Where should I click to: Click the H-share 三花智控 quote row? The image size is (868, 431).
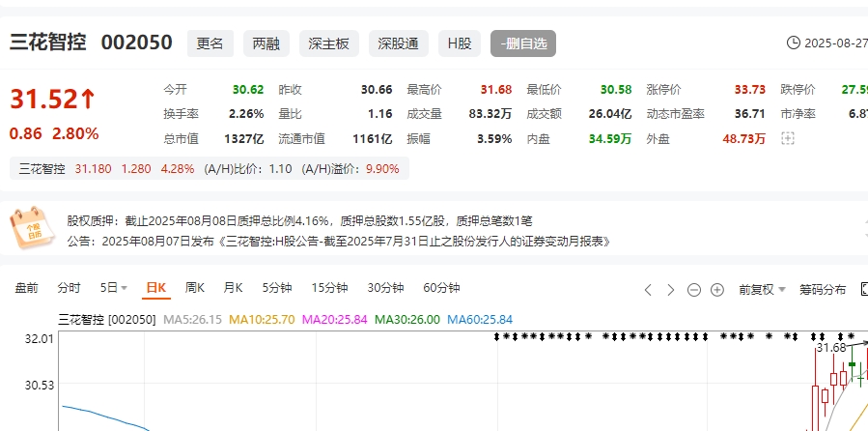pyautogui.click(x=210, y=169)
